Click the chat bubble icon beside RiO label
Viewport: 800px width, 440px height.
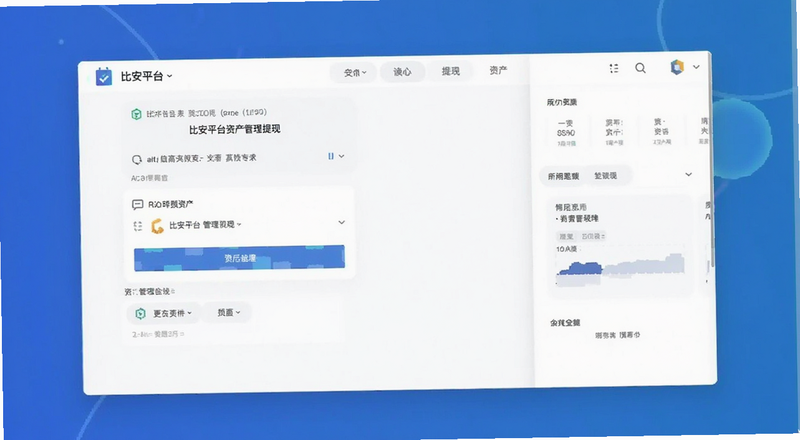(x=137, y=205)
